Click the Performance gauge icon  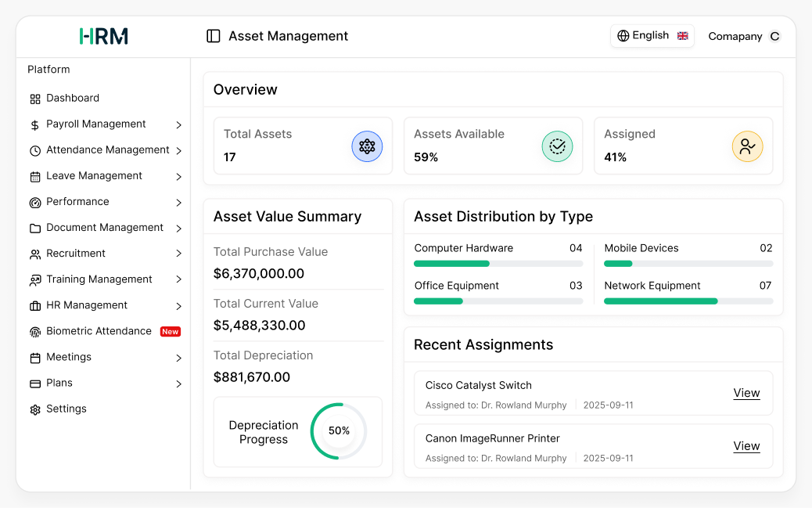click(x=34, y=203)
